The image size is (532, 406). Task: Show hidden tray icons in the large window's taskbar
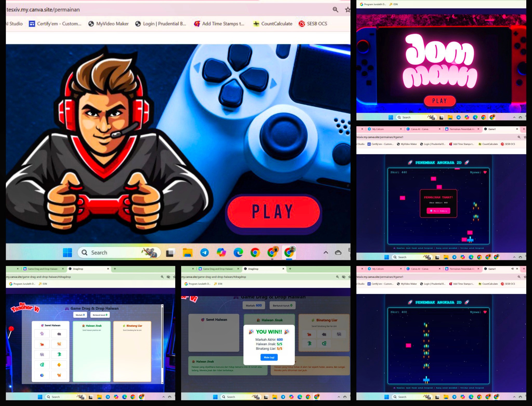[326, 252]
